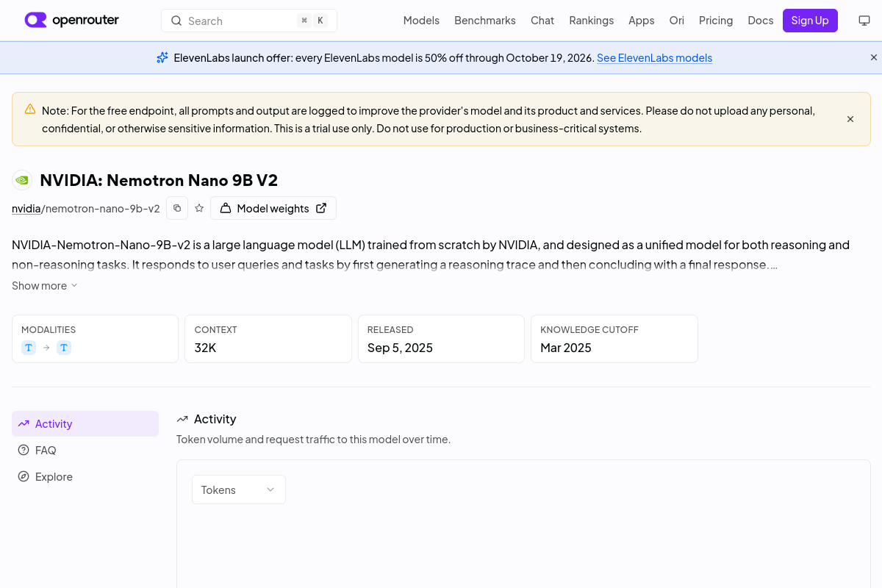Open Chat from the navigation bar

(x=542, y=21)
